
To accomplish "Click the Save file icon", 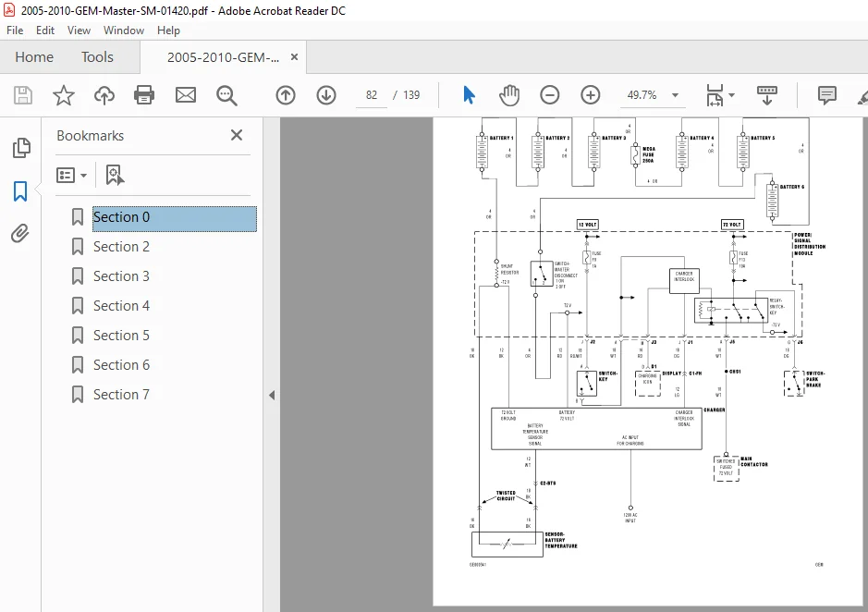I will (x=23, y=95).
